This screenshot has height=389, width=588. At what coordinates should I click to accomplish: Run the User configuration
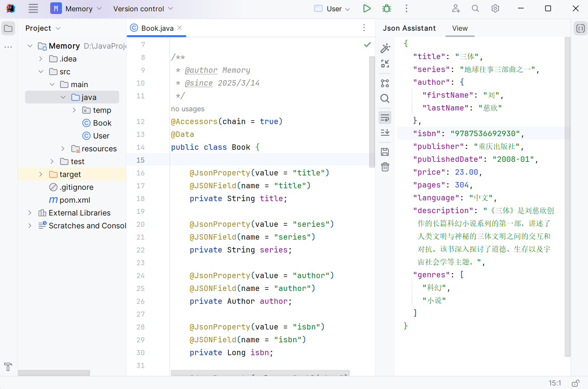367,9
